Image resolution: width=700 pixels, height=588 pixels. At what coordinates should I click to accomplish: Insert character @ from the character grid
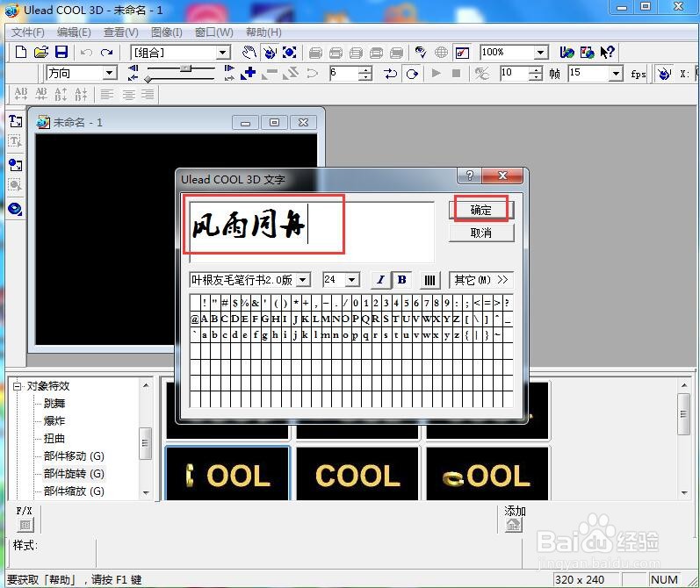195,319
